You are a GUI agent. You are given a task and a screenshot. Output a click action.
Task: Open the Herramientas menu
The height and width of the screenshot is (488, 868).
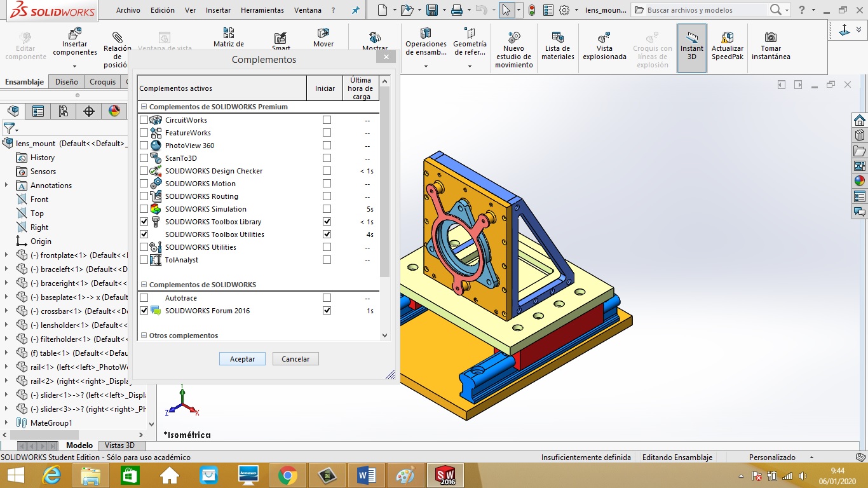point(262,10)
